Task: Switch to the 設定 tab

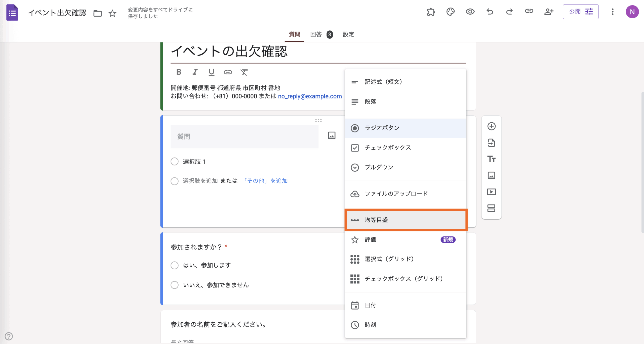Action: 348,34
